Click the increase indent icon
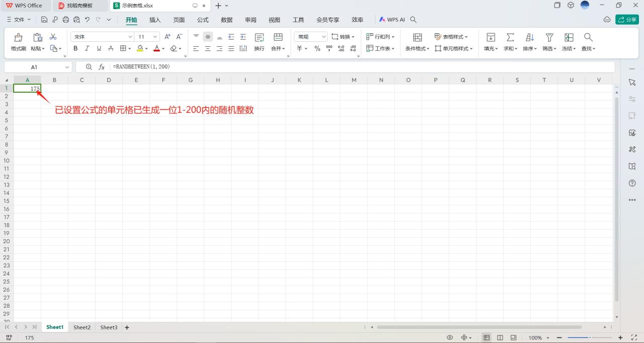644x343 pixels. 243,37
